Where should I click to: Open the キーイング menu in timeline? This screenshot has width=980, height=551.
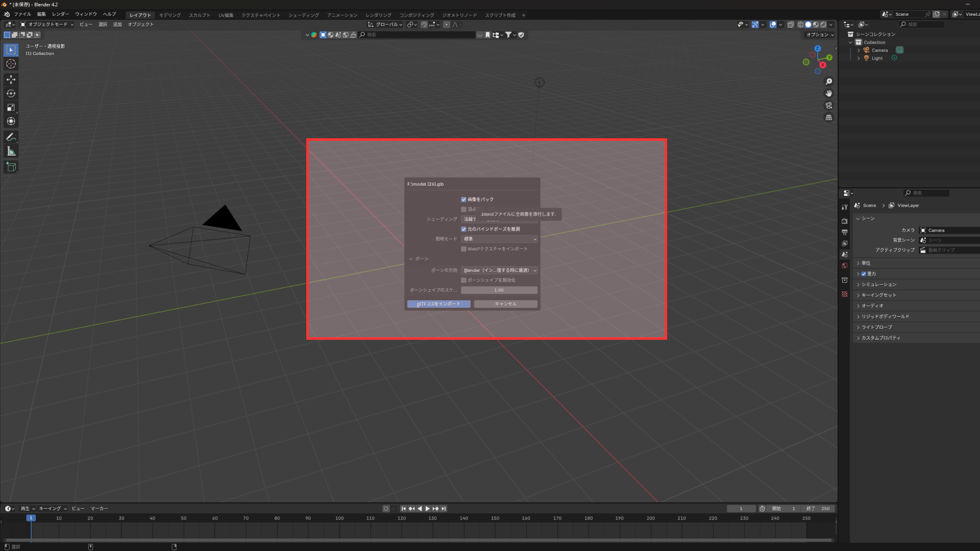click(53, 509)
